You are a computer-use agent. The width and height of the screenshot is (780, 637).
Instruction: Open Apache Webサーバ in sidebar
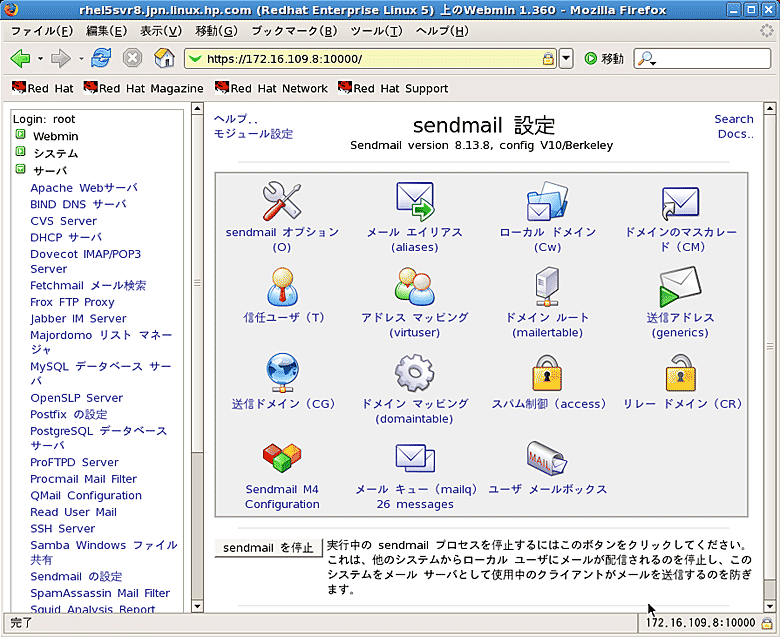pyautogui.click(x=84, y=188)
